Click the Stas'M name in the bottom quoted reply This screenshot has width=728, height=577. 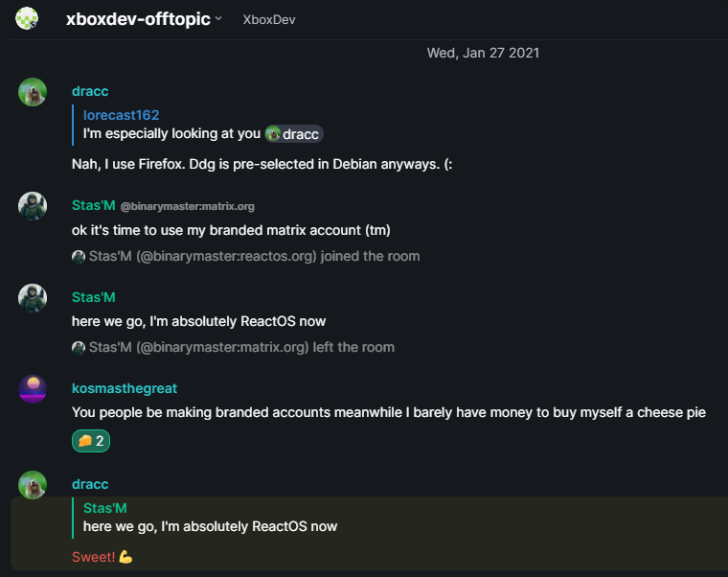coord(105,508)
